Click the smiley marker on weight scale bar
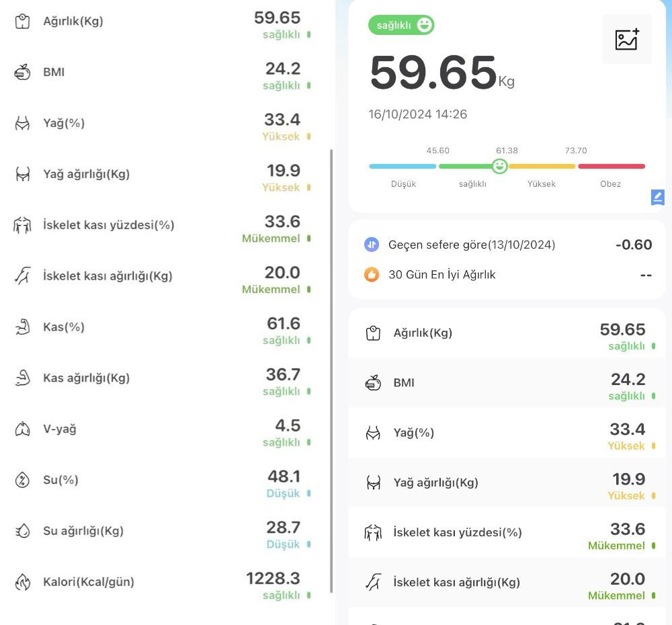The image size is (672, 625). pos(499,166)
